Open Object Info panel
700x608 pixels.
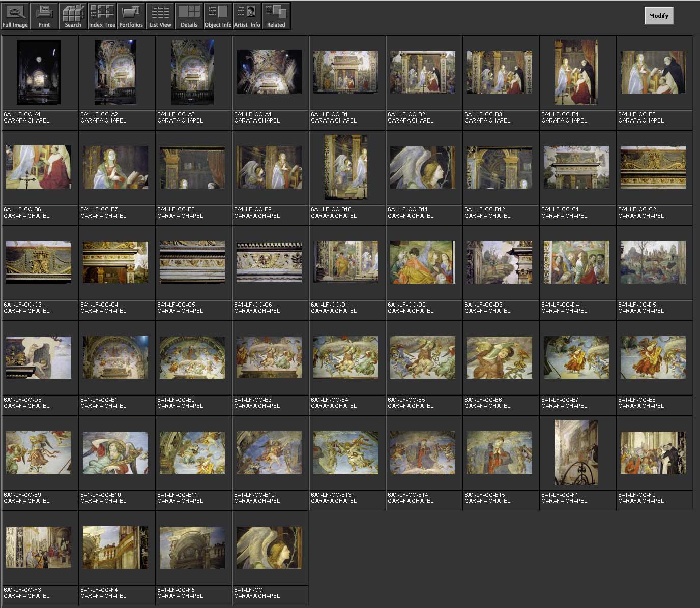(218, 16)
